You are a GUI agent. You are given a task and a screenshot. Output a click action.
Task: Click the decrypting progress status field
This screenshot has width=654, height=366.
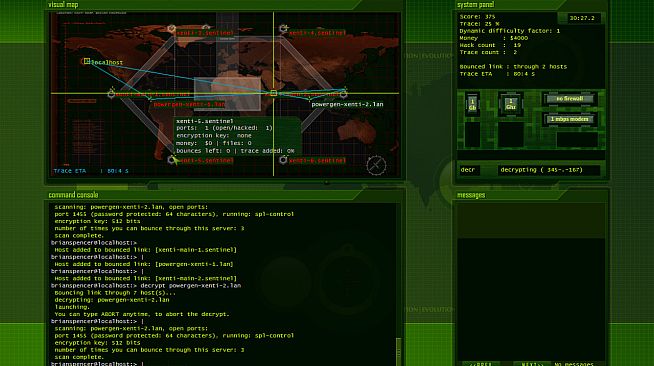(x=548, y=170)
